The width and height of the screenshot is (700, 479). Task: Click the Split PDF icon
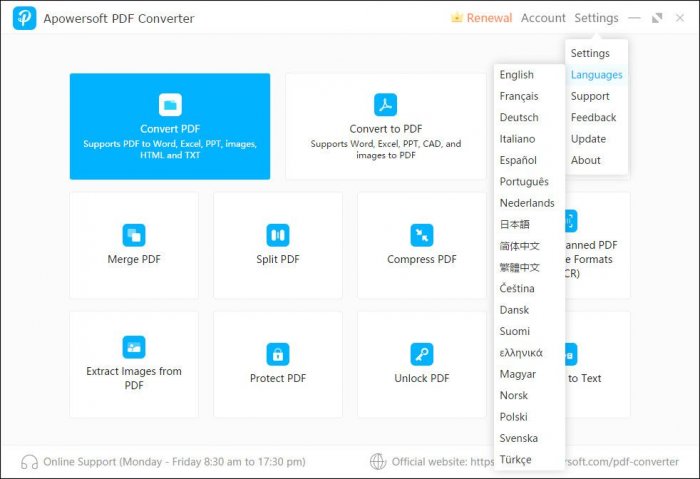[278, 235]
